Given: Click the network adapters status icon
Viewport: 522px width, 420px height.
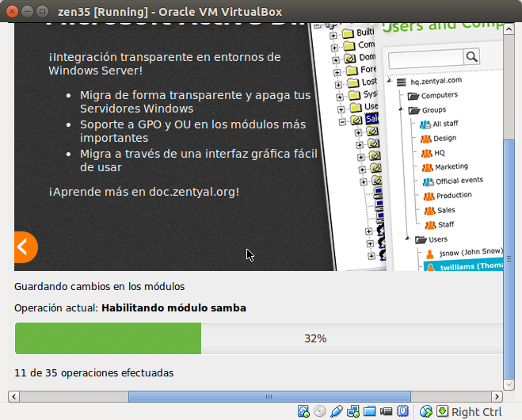Looking at the screenshot, I should (352, 411).
